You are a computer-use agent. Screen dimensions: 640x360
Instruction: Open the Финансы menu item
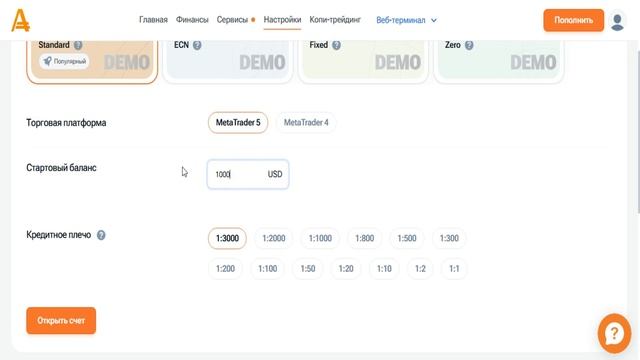(192, 20)
